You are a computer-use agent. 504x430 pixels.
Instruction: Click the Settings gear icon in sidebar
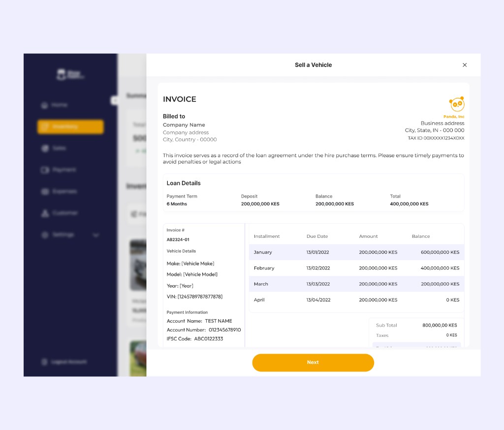(x=45, y=235)
